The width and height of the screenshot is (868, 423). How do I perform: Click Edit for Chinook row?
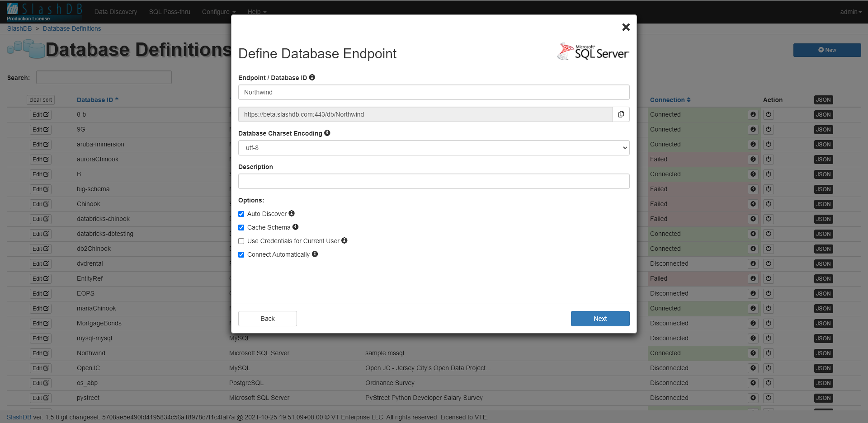coord(41,204)
